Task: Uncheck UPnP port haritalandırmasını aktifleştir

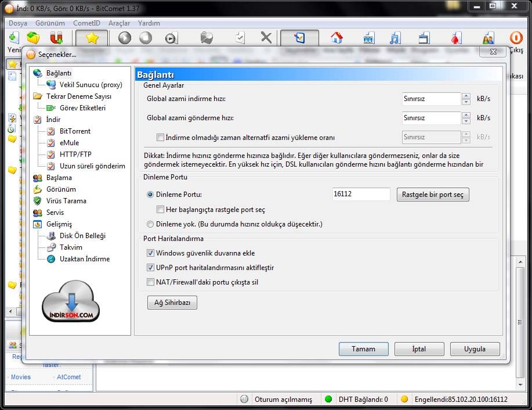Action: pyautogui.click(x=150, y=268)
